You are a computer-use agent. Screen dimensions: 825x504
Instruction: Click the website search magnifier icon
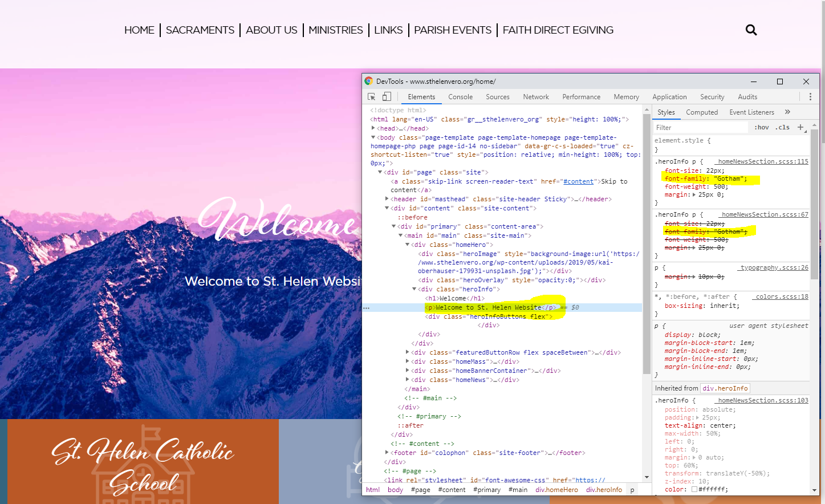(751, 30)
